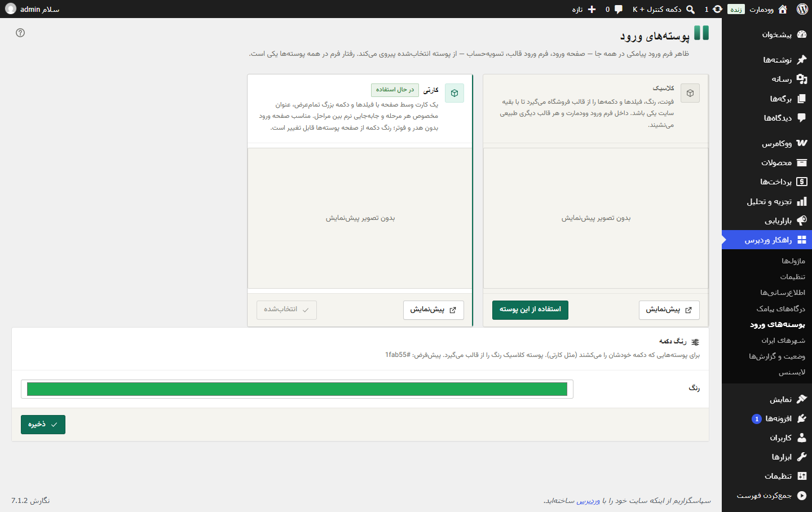812x512 pixels.
Task: Click the Classic skin box icon
Action: click(690, 93)
